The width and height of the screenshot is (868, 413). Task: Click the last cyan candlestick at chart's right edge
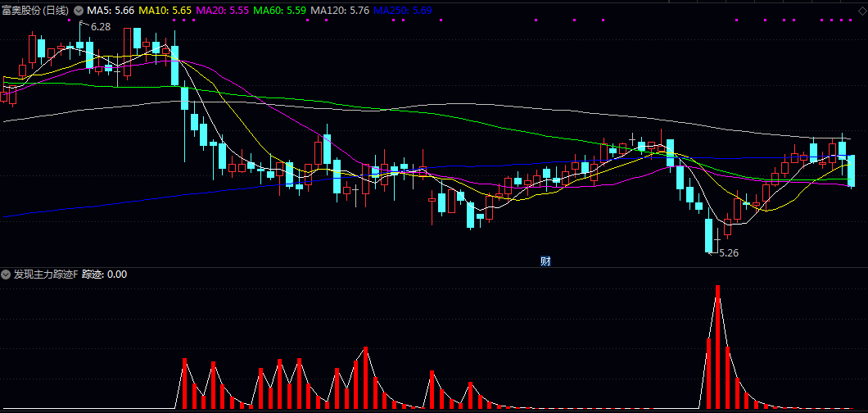pyautogui.click(x=852, y=170)
